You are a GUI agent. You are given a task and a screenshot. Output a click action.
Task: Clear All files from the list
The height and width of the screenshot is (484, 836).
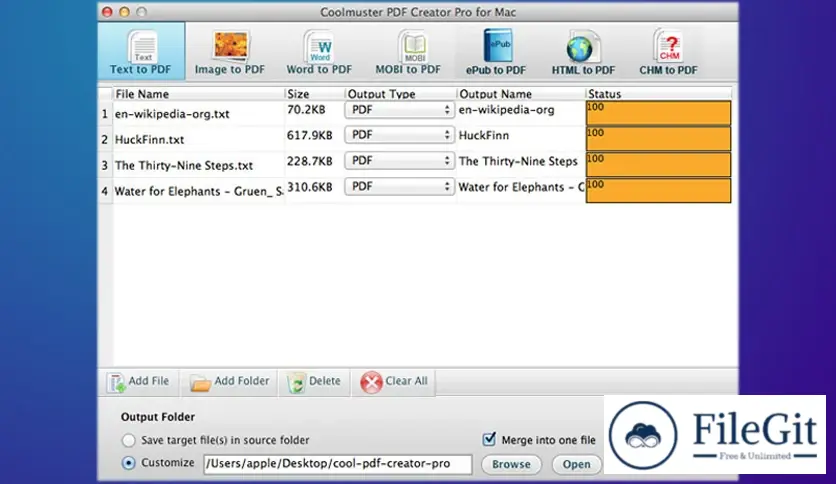393,382
